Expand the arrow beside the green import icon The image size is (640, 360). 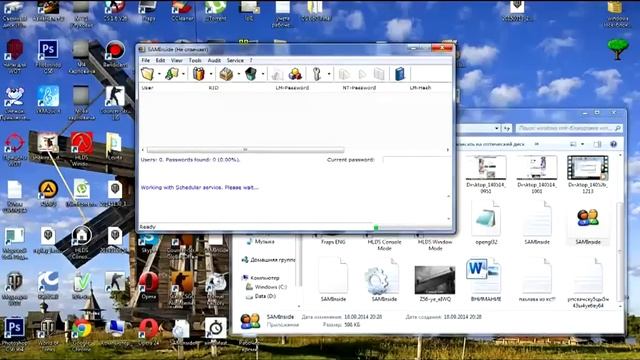pos(184,74)
